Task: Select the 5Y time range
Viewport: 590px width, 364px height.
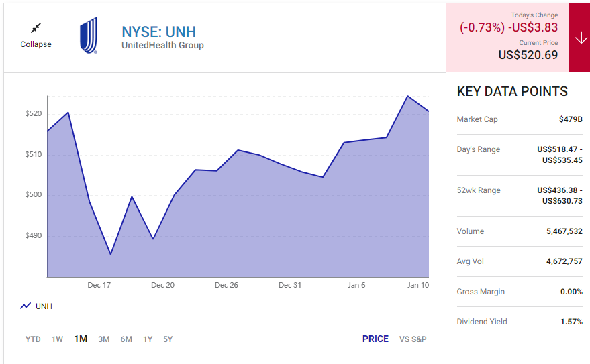Action: pos(168,339)
